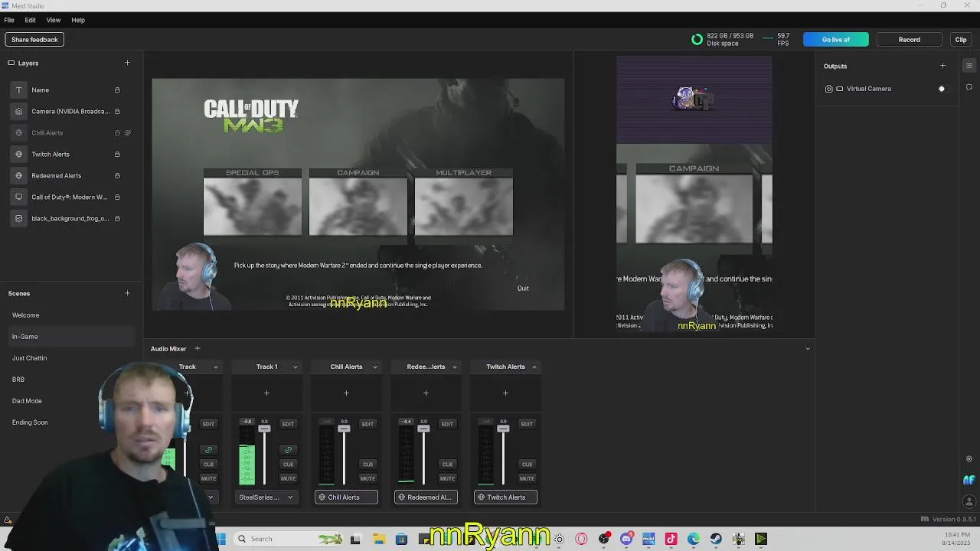
Task: Open the SteelSeries input device dropdown
Action: (266, 497)
